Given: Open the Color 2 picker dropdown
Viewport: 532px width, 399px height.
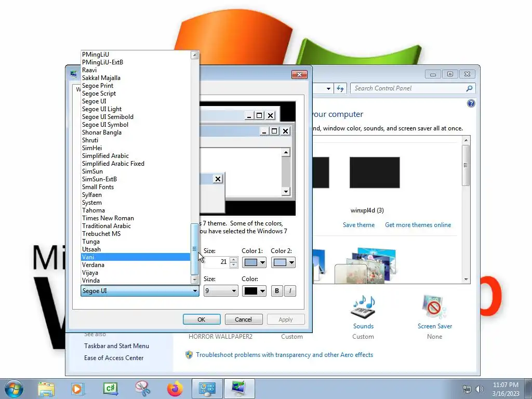Looking at the screenshot, I should (283, 262).
